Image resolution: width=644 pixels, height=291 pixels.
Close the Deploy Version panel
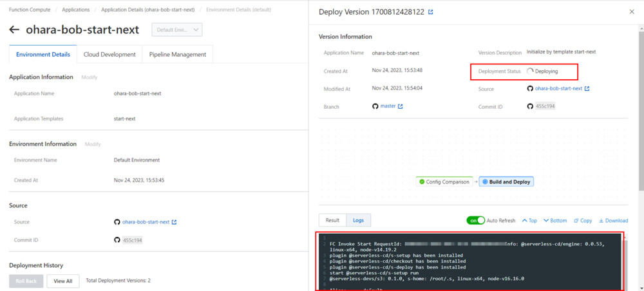[x=631, y=12]
